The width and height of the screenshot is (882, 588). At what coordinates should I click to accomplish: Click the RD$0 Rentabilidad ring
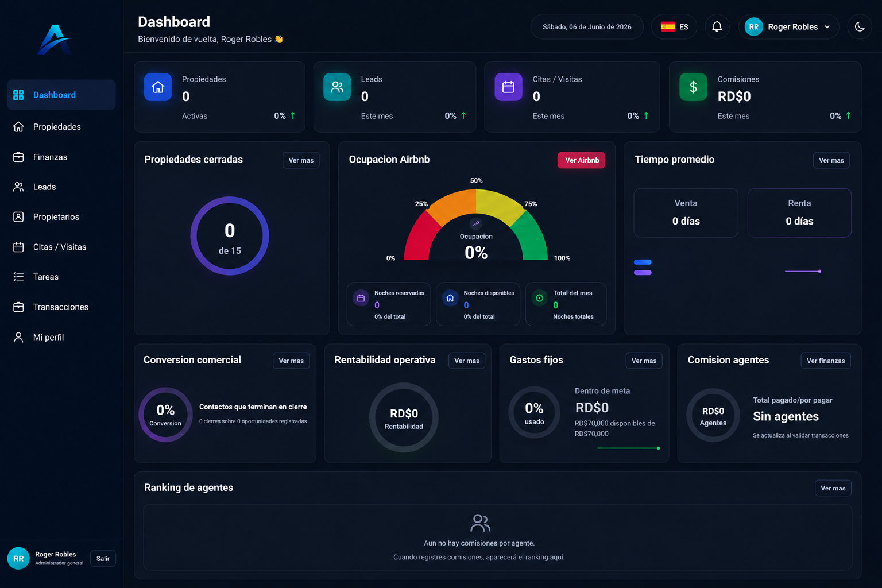click(404, 417)
